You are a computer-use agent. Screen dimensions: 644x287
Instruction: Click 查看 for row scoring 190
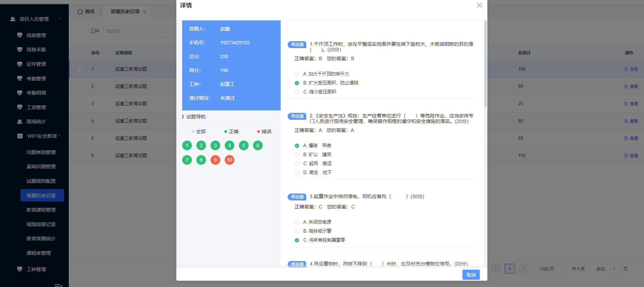coord(631,69)
